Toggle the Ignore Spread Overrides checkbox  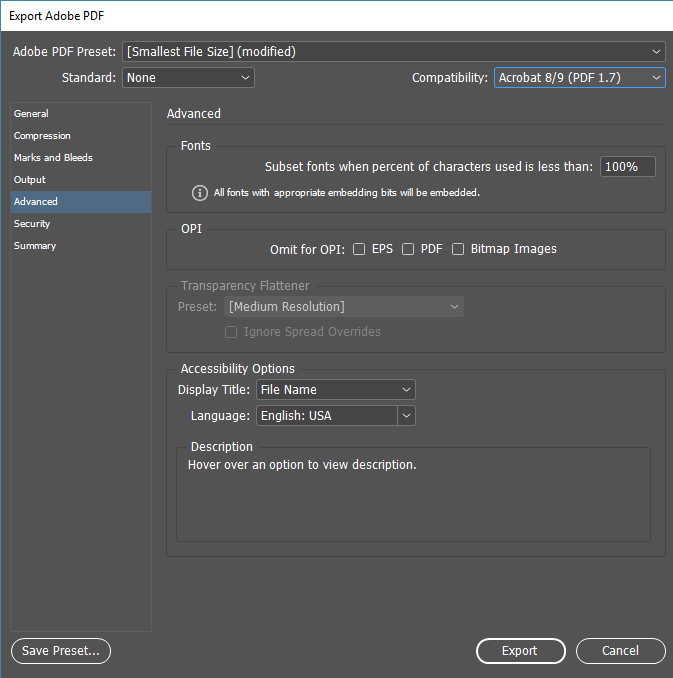231,332
